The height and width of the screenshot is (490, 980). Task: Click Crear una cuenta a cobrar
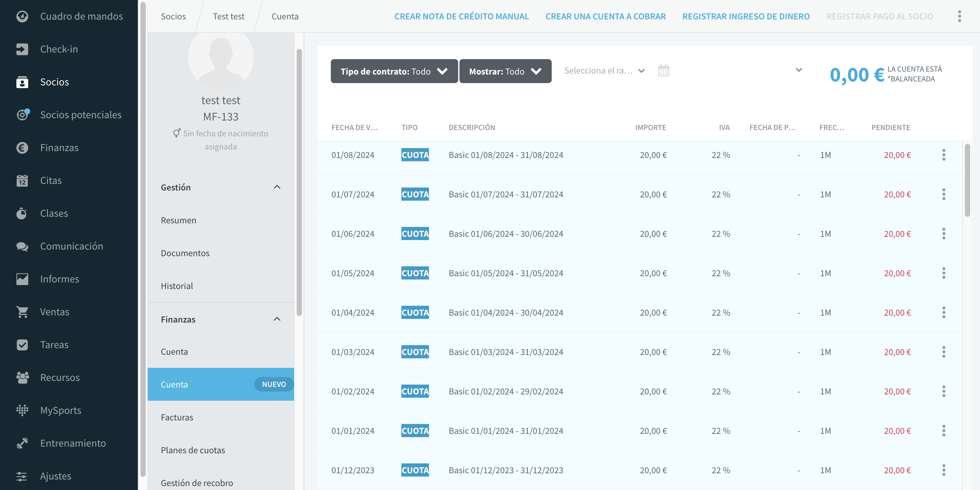tap(606, 16)
